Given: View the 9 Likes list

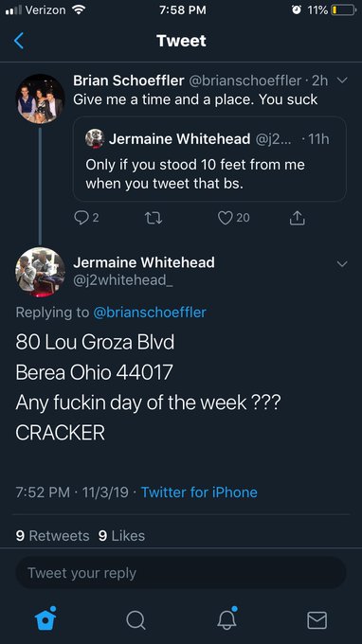Looking at the screenshot, I should tap(121, 536).
